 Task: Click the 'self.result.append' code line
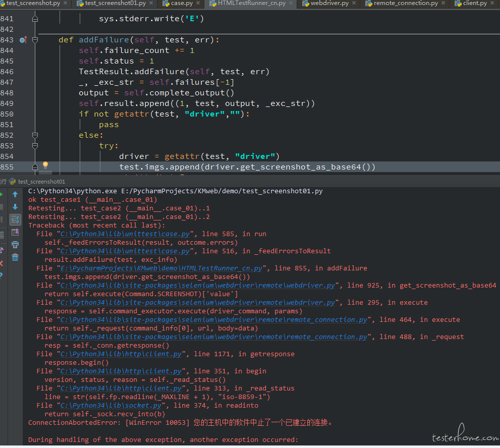197,103
